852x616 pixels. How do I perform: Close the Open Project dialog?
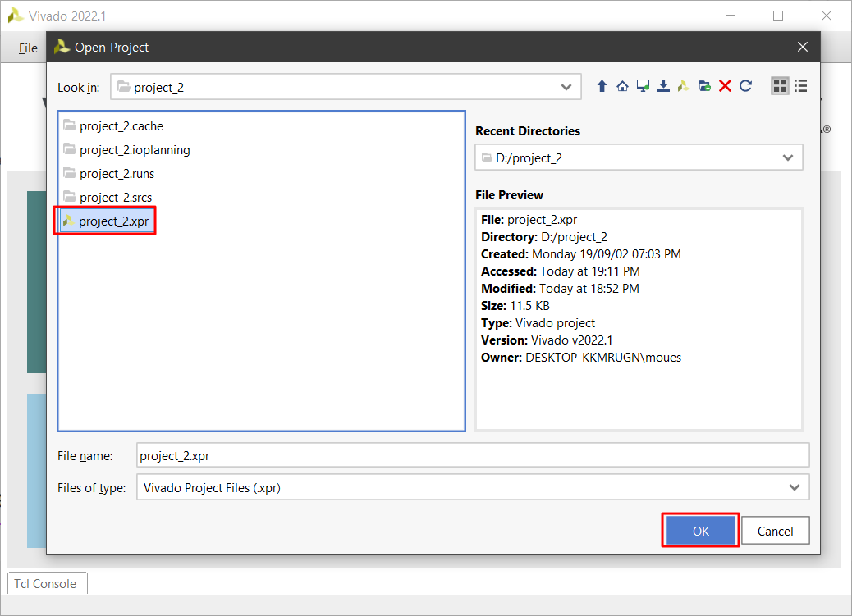pyautogui.click(x=803, y=48)
